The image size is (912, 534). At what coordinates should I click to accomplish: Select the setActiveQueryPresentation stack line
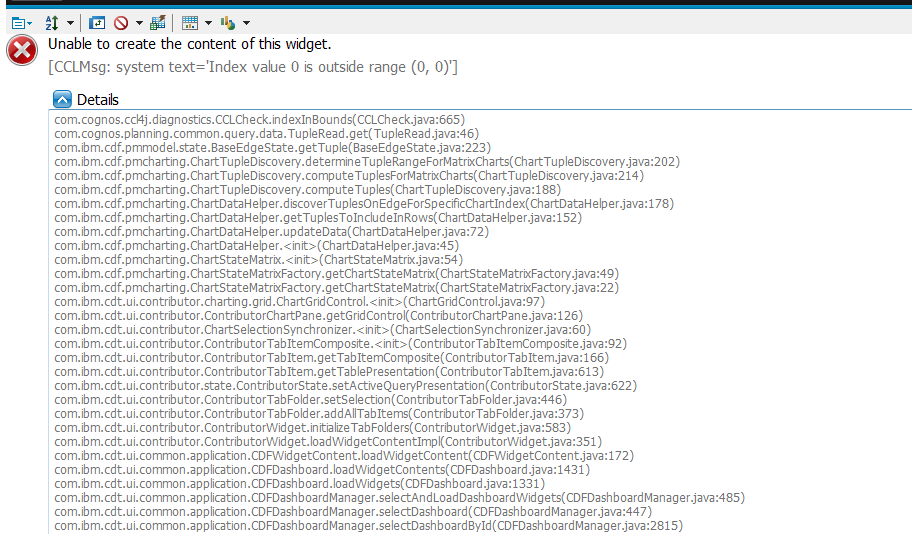pos(345,386)
